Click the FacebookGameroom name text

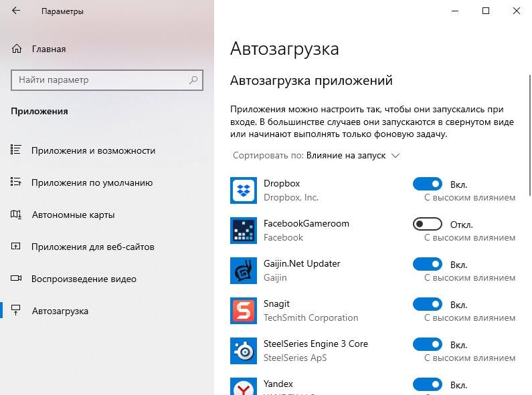pos(306,224)
